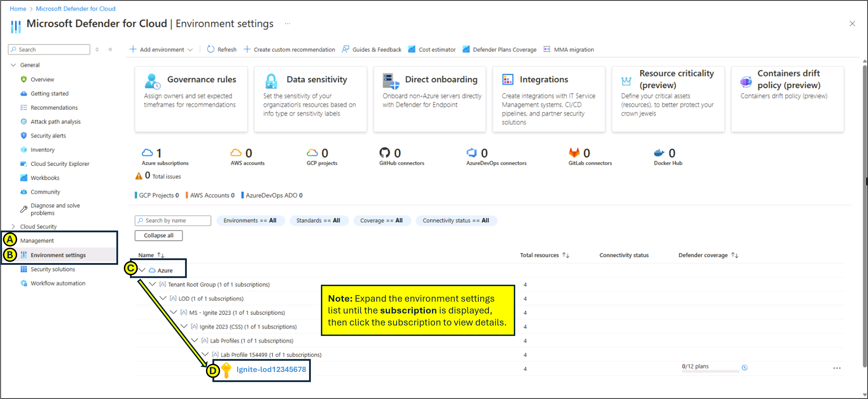The image size is (868, 399).
Task: Open Security alerts menu item
Action: tap(48, 136)
